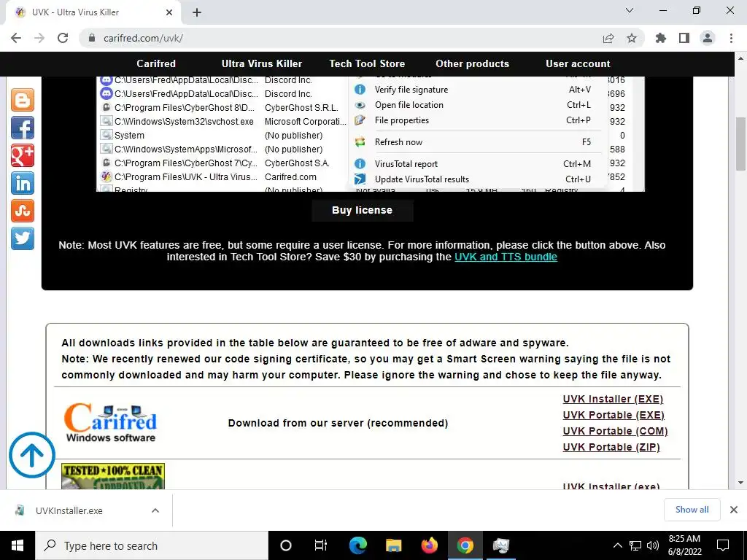747x560 pixels.
Task: Click the scroll-to-top arrow circle
Action: pos(32,455)
